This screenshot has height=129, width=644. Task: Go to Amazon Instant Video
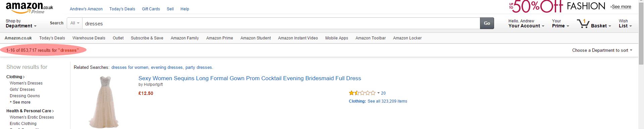point(298,38)
